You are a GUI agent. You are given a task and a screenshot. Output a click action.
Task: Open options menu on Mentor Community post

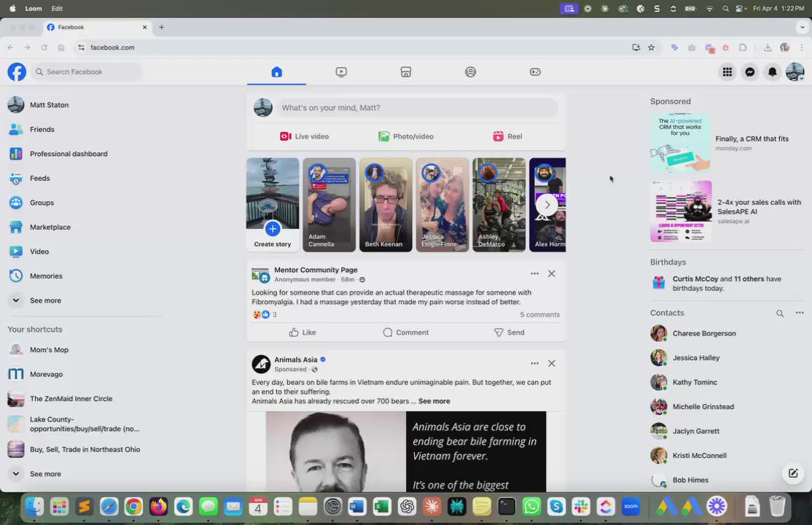534,273
